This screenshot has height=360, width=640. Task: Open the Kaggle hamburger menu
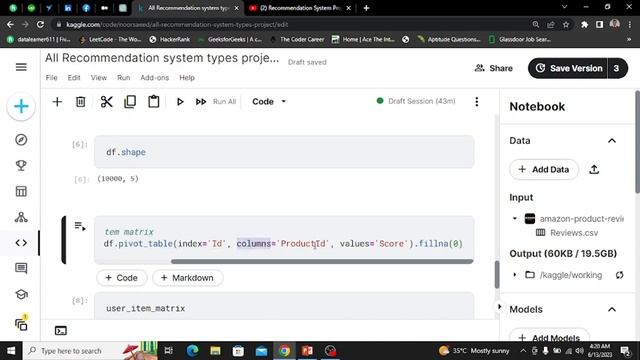tap(21, 67)
